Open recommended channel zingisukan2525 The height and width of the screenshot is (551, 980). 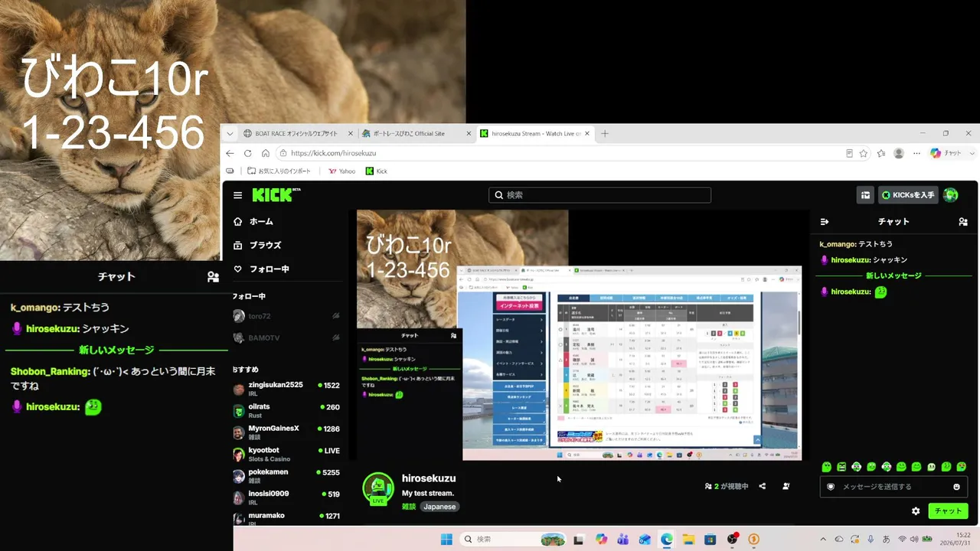click(287, 389)
